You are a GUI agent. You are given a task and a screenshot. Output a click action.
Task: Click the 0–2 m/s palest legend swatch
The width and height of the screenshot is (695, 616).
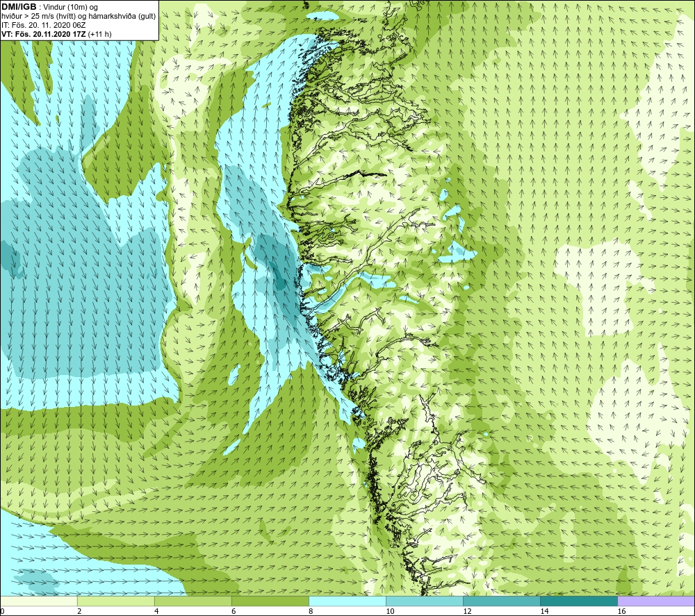pyautogui.click(x=38, y=601)
